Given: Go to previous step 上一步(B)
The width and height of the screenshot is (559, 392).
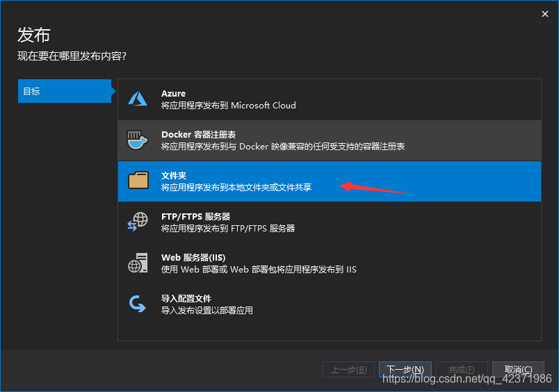Looking at the screenshot, I should 348,370.
